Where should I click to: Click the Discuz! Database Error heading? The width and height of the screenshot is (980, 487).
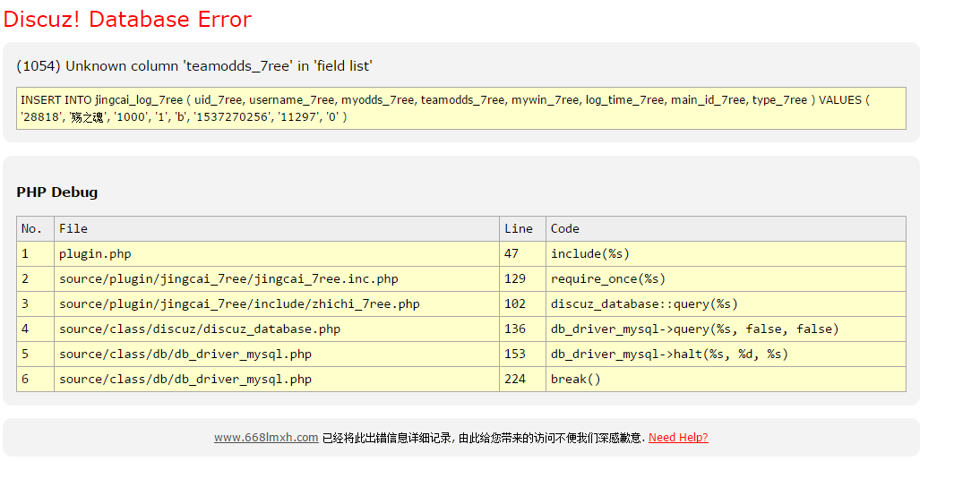point(127,20)
